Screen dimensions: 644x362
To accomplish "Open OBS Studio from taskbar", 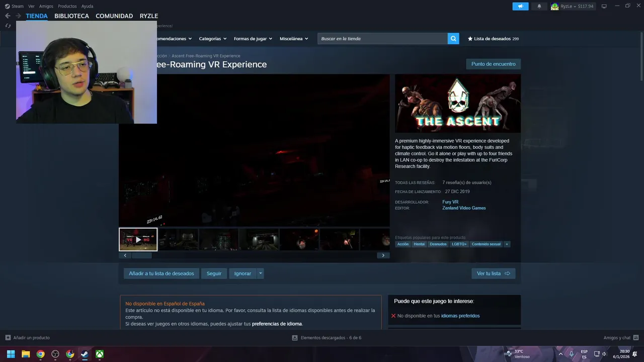I will 55,354.
